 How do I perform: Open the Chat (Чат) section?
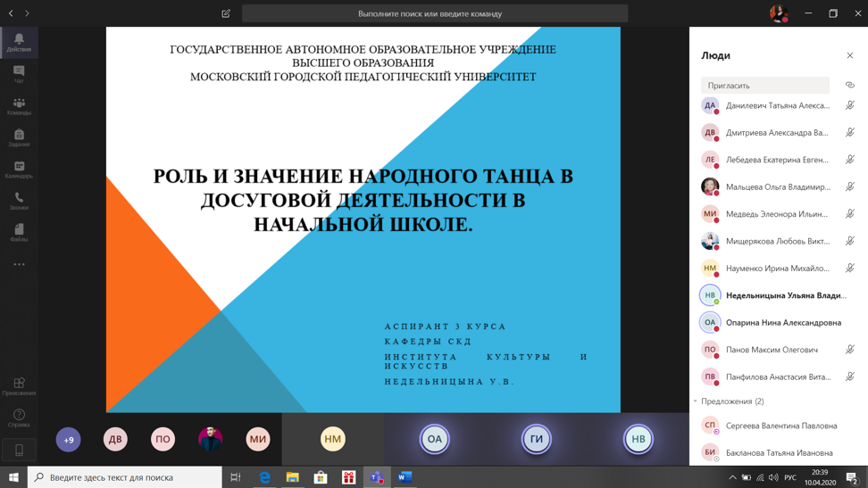pyautogui.click(x=19, y=74)
